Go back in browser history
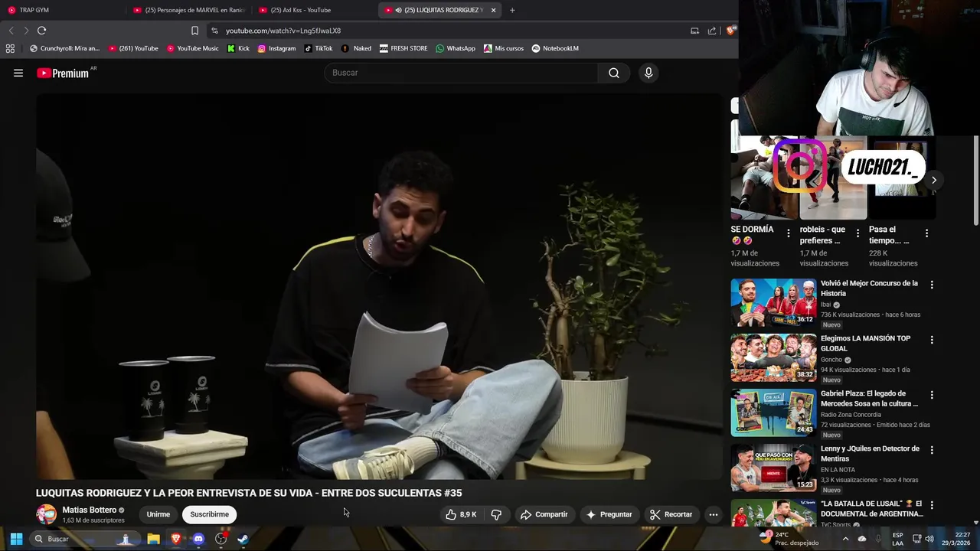The width and height of the screenshot is (980, 551). point(11,31)
